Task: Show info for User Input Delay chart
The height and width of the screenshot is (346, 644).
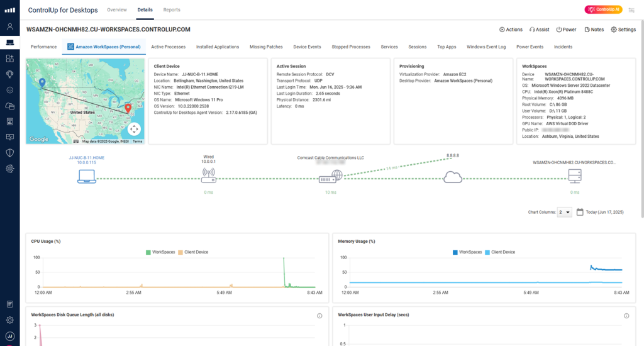Action: click(626, 316)
